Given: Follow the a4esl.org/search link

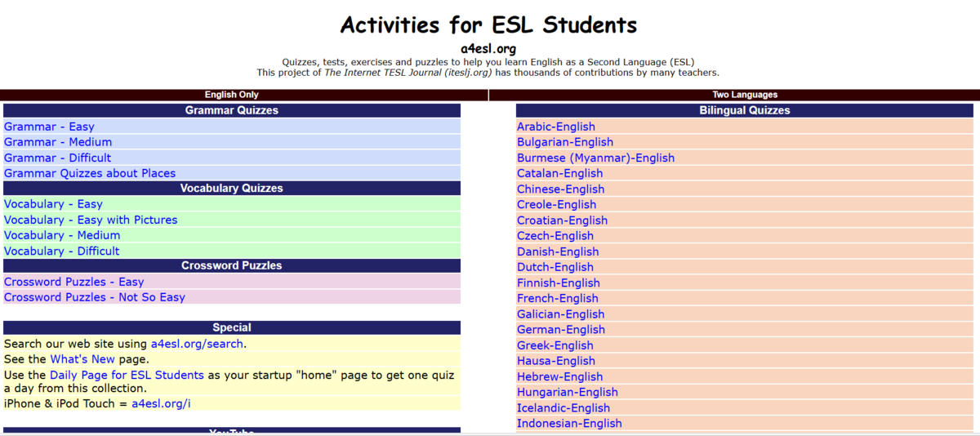Looking at the screenshot, I should 197,344.
